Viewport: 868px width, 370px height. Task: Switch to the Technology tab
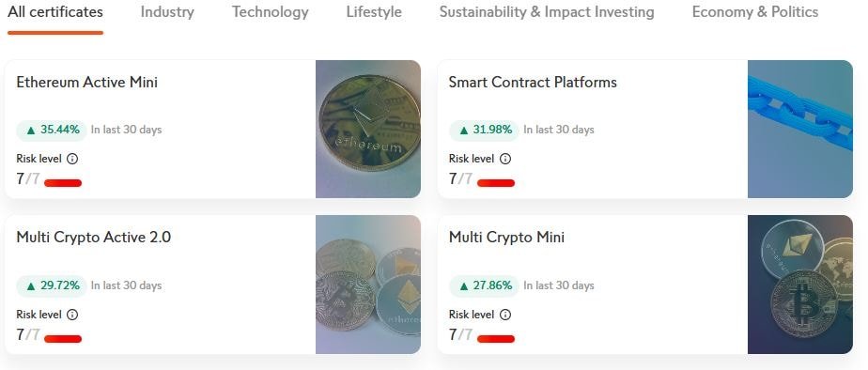[271, 12]
